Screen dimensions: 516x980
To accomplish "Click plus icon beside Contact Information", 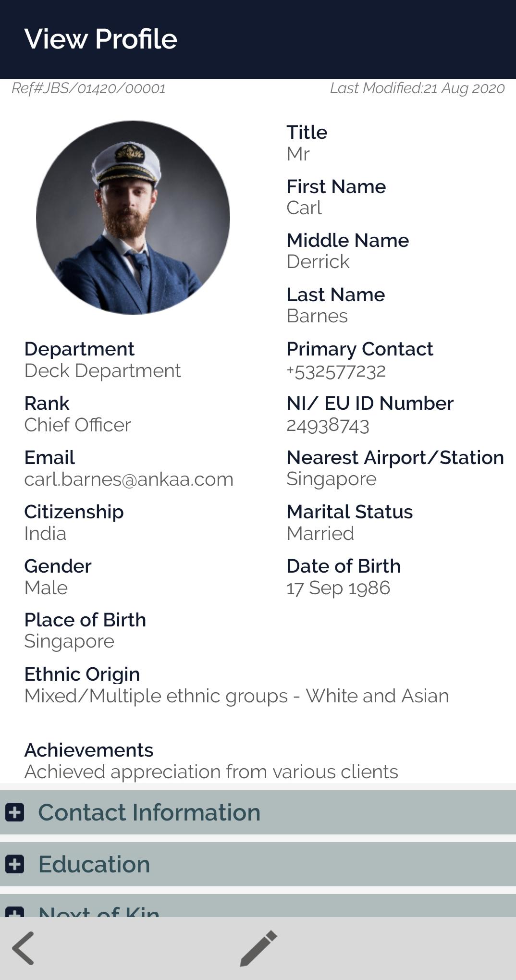I will click(15, 812).
